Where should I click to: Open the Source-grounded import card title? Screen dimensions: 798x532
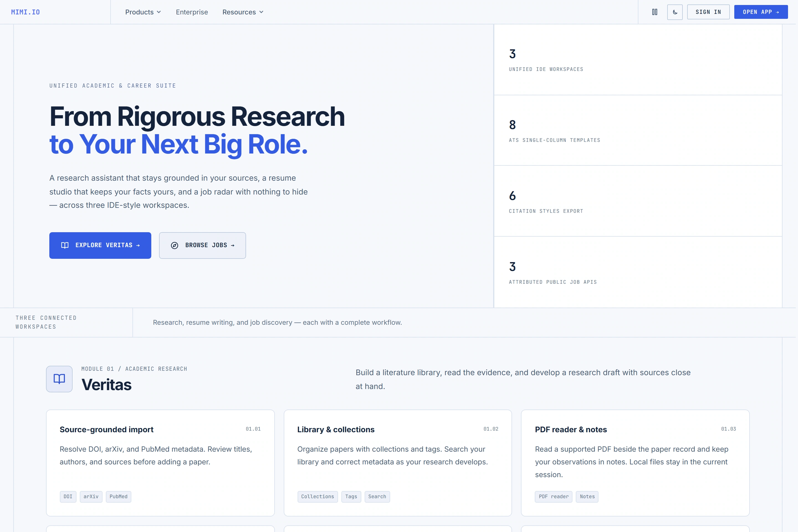pyautogui.click(x=106, y=429)
